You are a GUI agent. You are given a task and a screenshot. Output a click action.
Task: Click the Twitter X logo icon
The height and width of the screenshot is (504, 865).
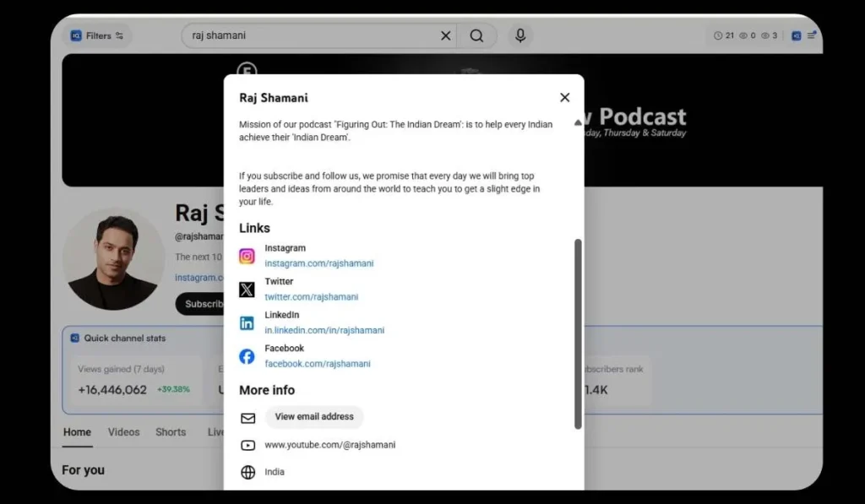click(247, 290)
